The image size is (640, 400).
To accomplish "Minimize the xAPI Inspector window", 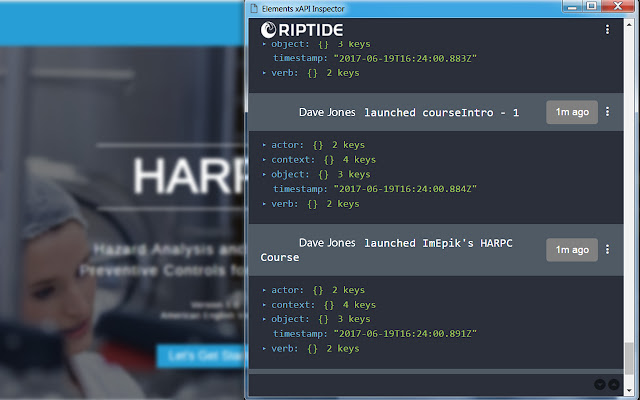I will 572,7.
